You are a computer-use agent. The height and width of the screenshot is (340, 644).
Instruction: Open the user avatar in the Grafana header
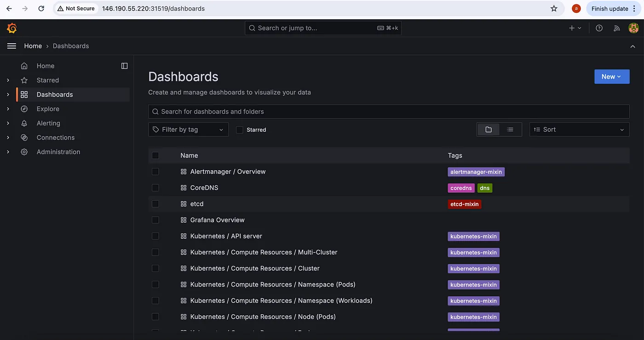[633, 28]
